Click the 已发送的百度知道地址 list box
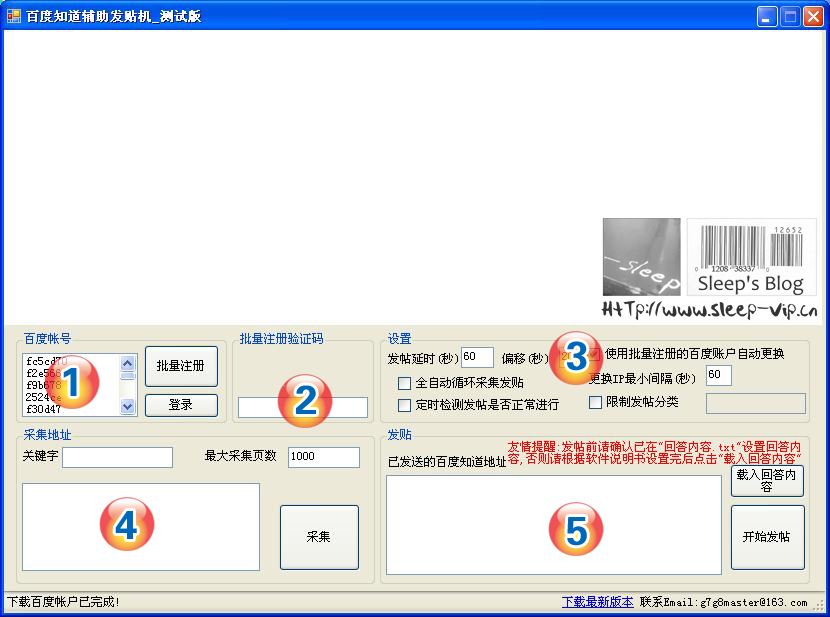Viewport: 830px width, 617px height. [554, 525]
